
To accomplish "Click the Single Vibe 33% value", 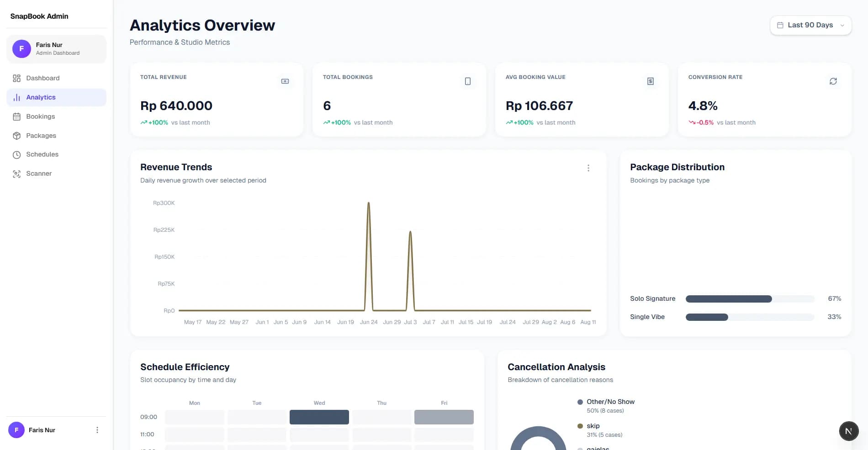I will click(x=835, y=317).
